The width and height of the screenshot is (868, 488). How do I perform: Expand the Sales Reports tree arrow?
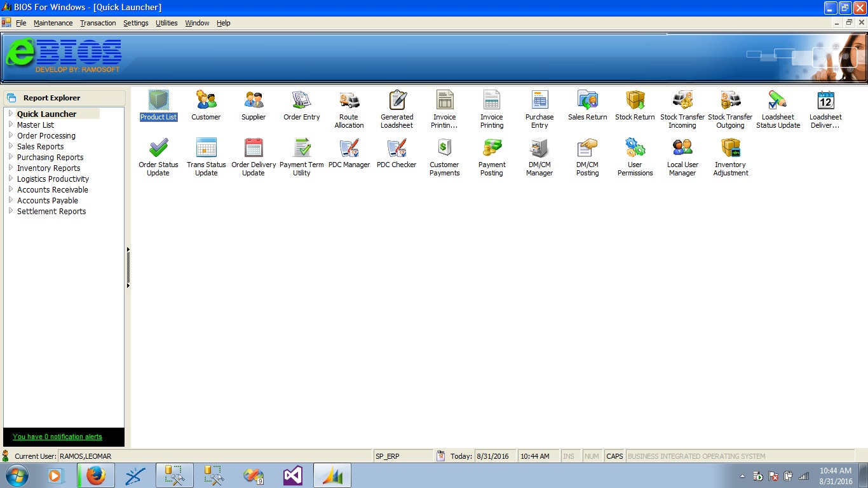pyautogui.click(x=11, y=146)
